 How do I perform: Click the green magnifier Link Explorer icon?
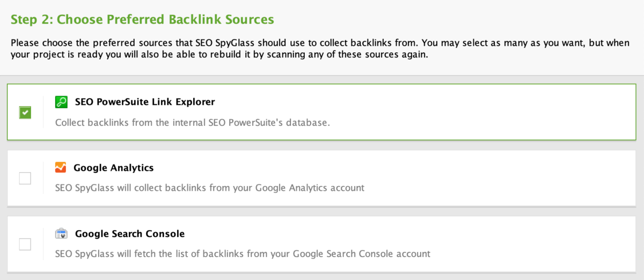[62, 102]
